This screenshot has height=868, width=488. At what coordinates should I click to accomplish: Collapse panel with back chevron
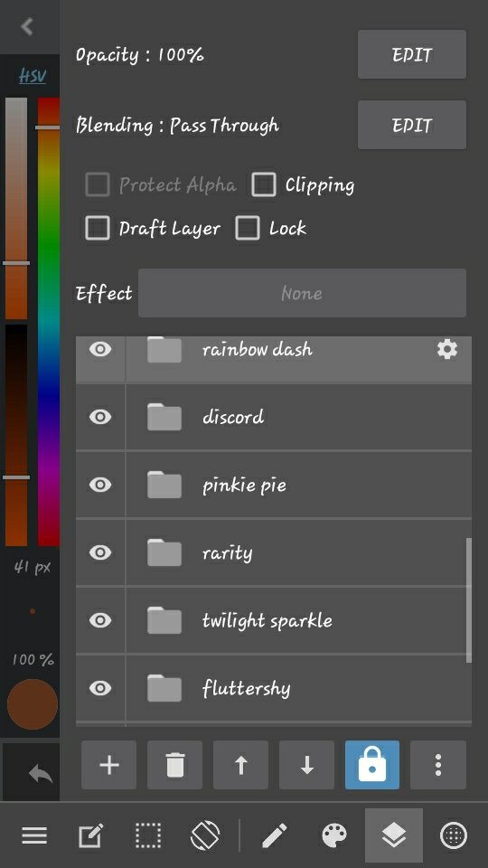(26, 26)
